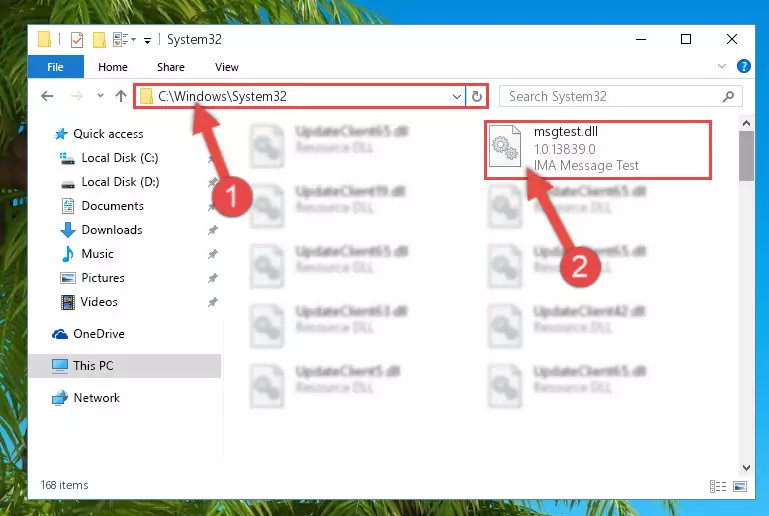Click the This PC monitor icon
This screenshot has height=516, width=769.
(60, 366)
